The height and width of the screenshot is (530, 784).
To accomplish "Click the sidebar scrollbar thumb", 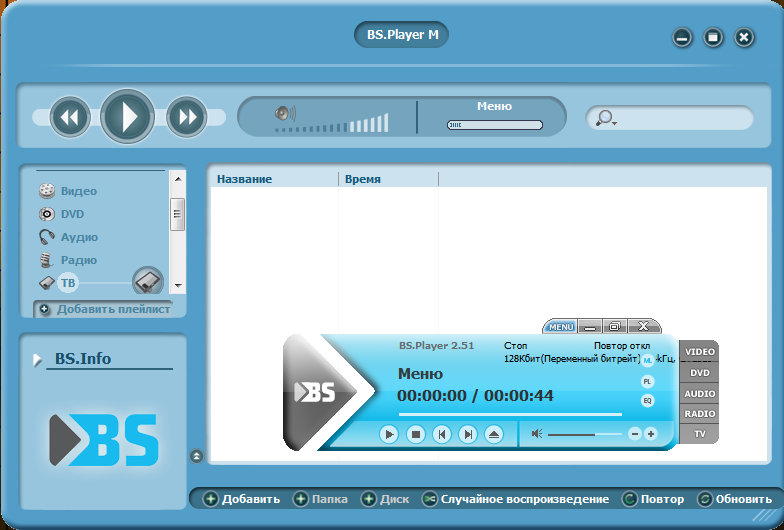I will [x=178, y=214].
